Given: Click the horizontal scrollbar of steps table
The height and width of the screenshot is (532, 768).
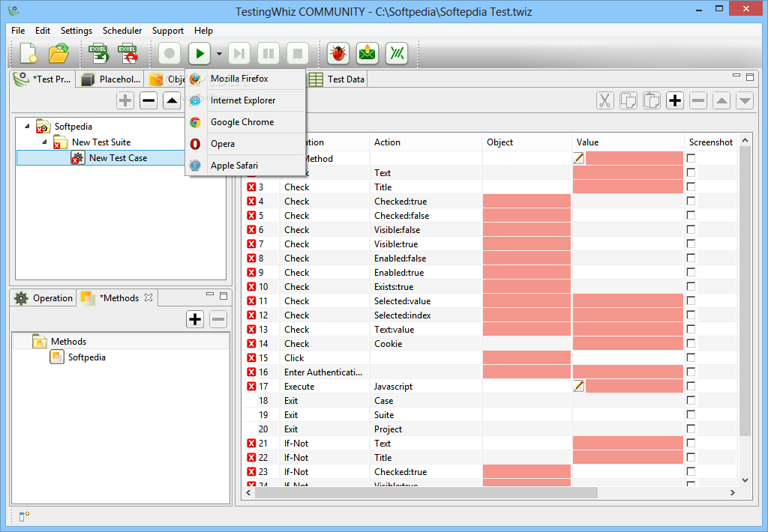Looking at the screenshot, I should click(425, 492).
